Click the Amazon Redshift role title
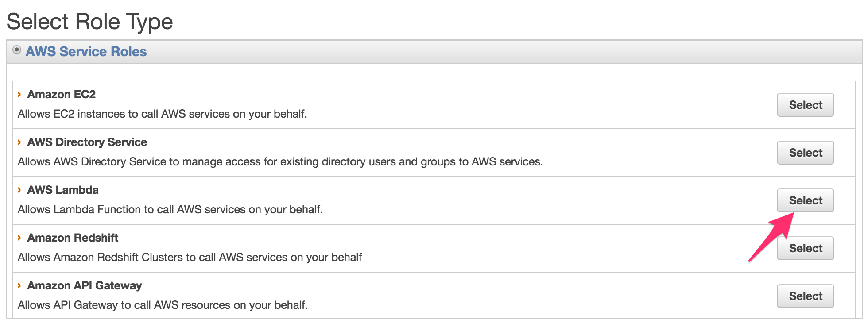 (73, 238)
